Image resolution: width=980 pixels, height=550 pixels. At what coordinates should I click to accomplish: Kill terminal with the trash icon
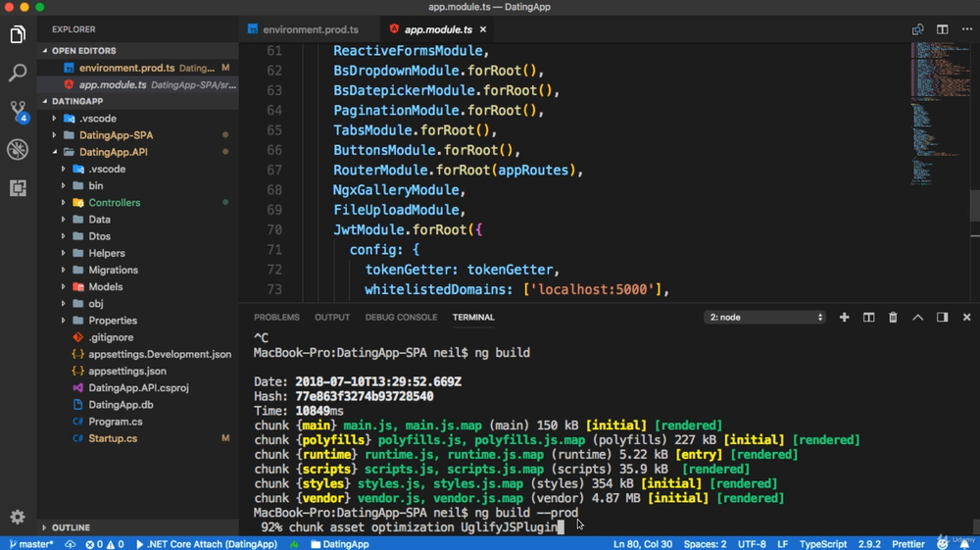(x=893, y=318)
